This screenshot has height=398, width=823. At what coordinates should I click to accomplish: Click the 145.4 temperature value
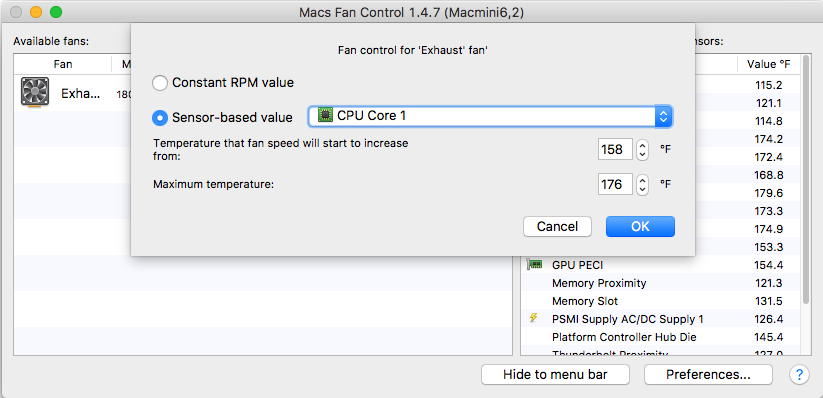[x=769, y=337]
